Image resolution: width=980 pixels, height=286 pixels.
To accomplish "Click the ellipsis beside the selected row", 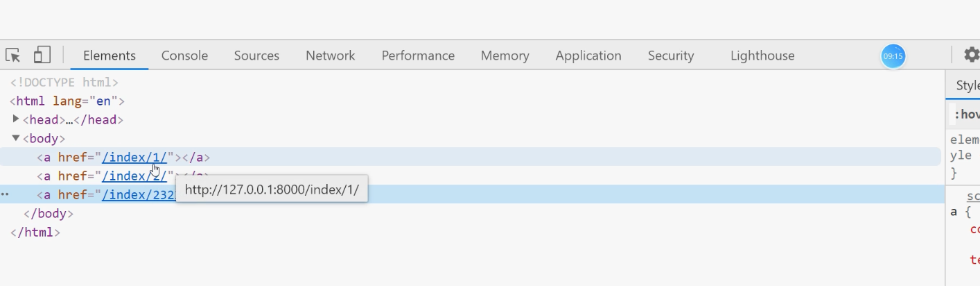I will pos(5,194).
